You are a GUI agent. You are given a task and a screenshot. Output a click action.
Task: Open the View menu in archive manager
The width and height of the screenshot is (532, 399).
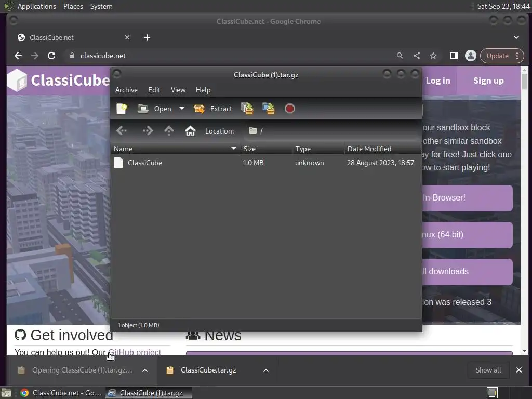pyautogui.click(x=178, y=90)
